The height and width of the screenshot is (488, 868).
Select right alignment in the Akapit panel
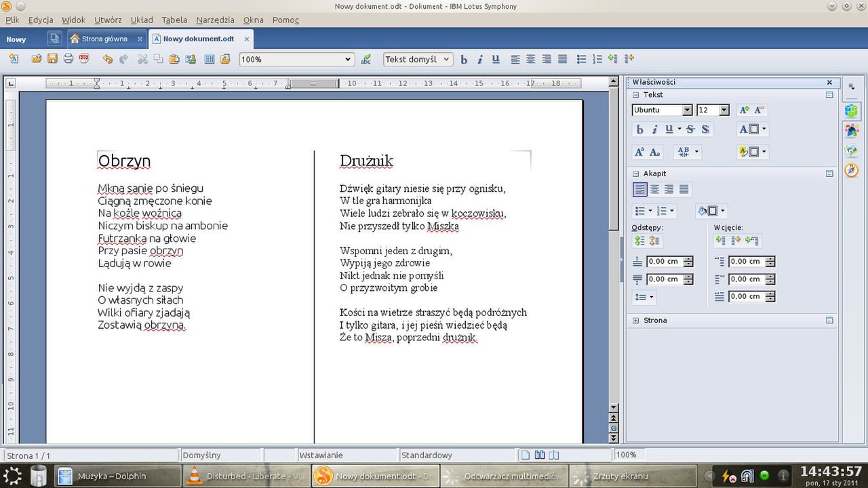coord(669,189)
